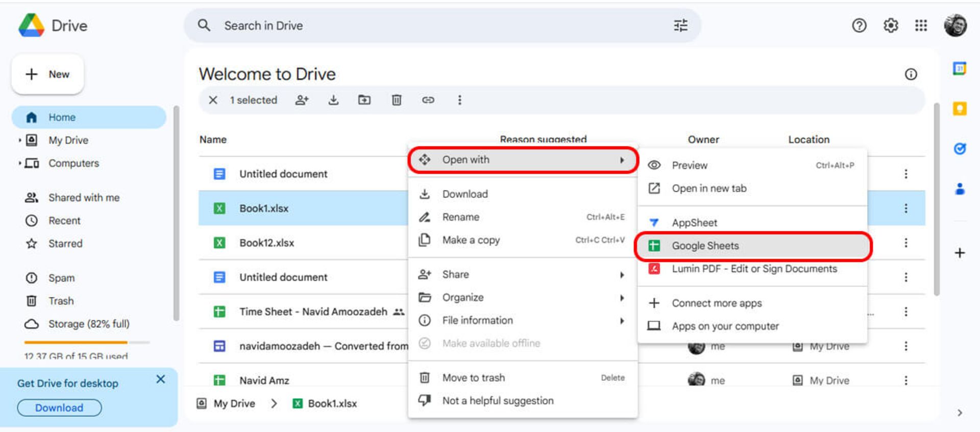Open more actions for Book12.xlsx row

point(905,243)
